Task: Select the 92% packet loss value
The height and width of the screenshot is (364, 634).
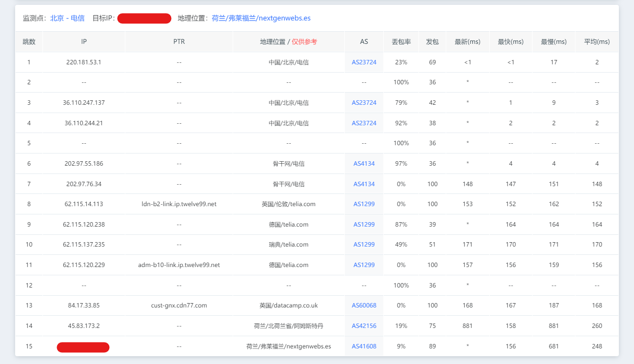Action: (x=401, y=123)
